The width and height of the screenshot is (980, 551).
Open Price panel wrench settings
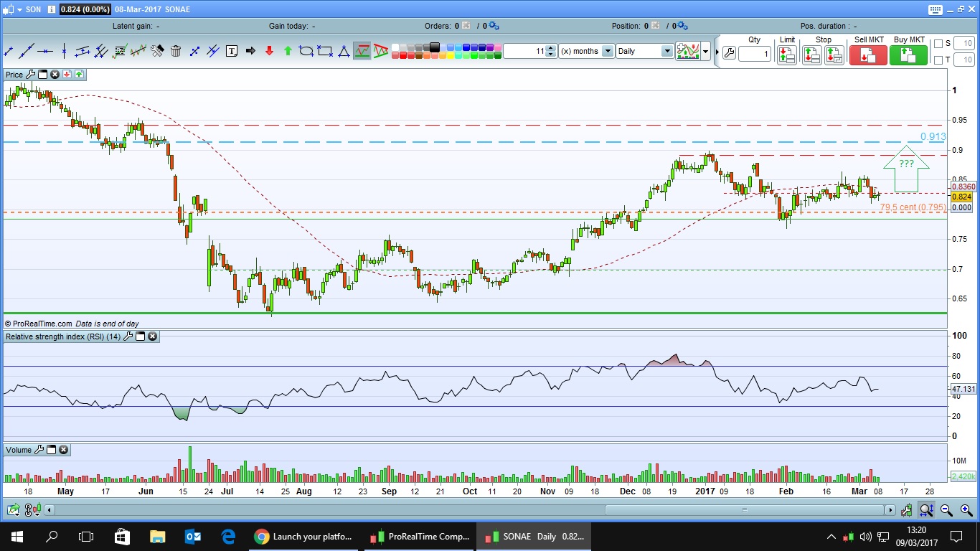click(30, 75)
